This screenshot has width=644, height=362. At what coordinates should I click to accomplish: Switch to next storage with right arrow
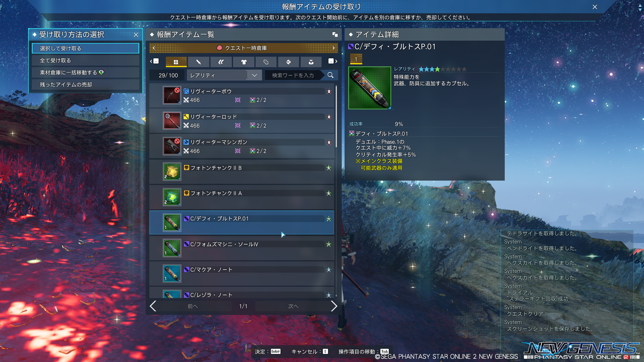click(334, 48)
